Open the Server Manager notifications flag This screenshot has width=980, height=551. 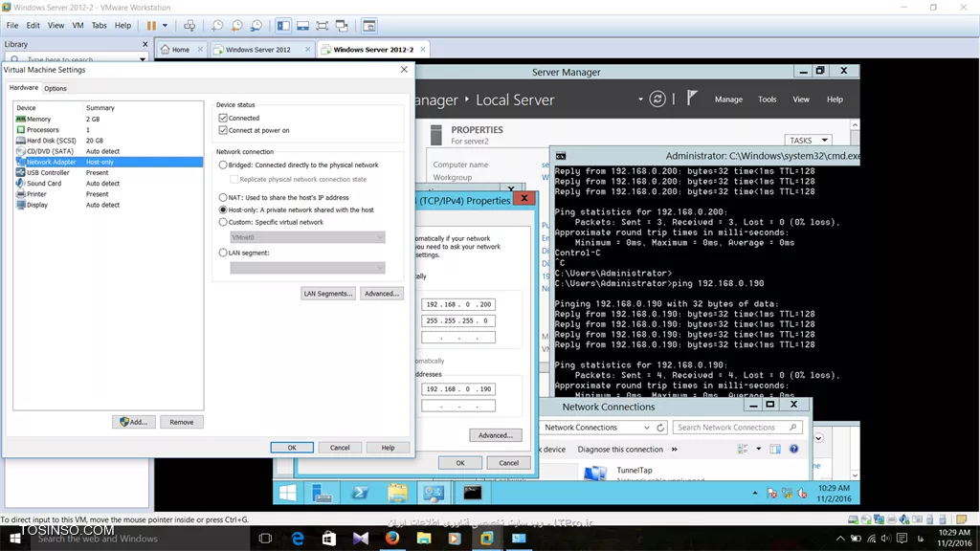pos(692,99)
